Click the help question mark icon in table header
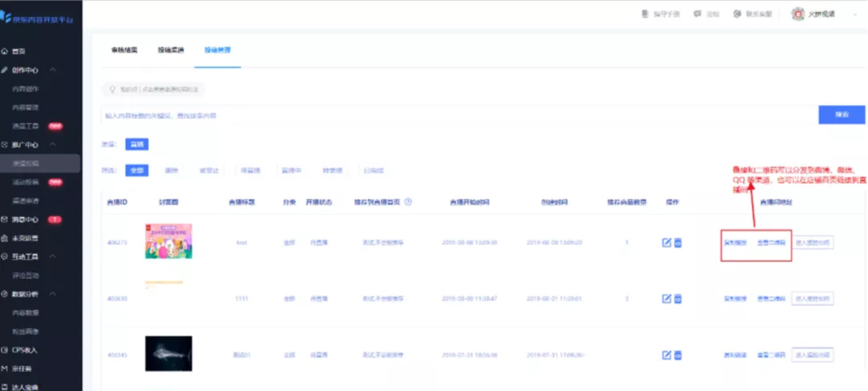 coord(408,202)
